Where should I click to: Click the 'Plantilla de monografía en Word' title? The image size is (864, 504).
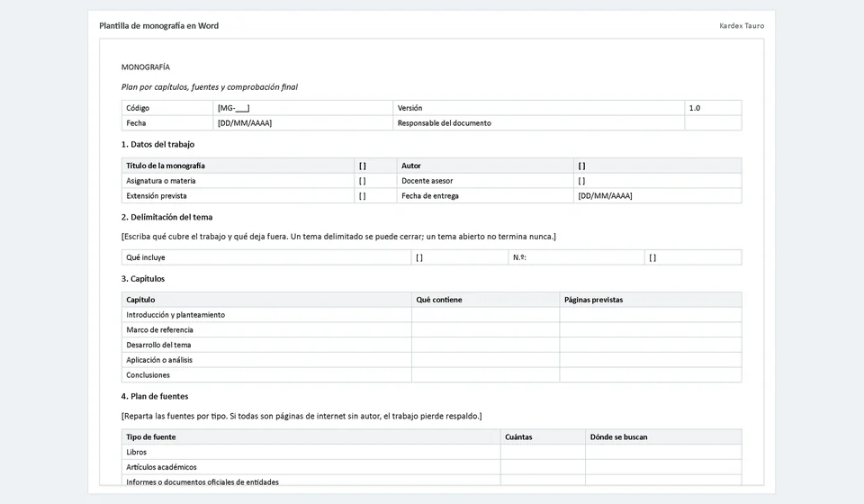(x=158, y=26)
